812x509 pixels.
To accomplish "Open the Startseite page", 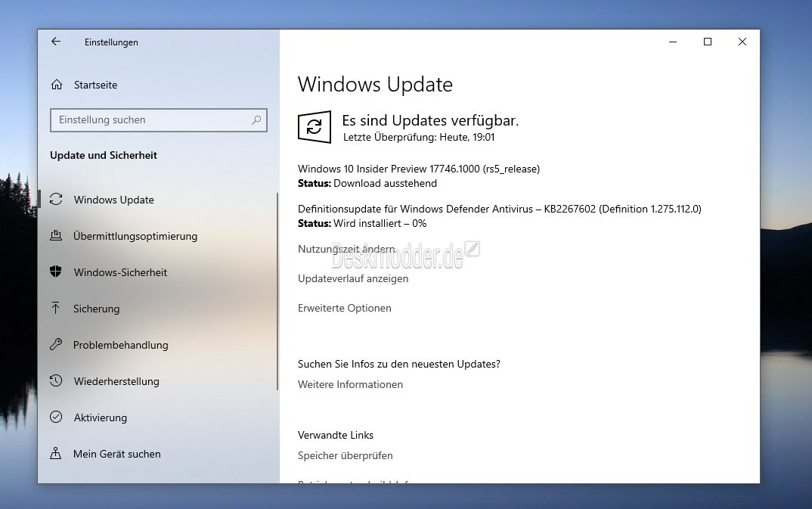I will [95, 85].
